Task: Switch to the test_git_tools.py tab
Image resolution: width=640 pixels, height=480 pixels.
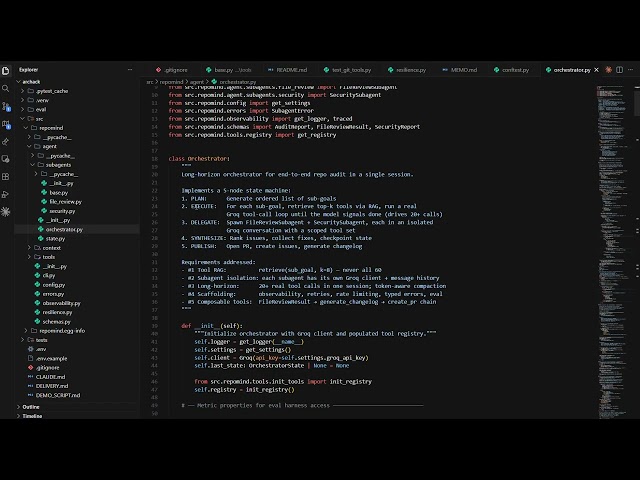Action: 347,70
